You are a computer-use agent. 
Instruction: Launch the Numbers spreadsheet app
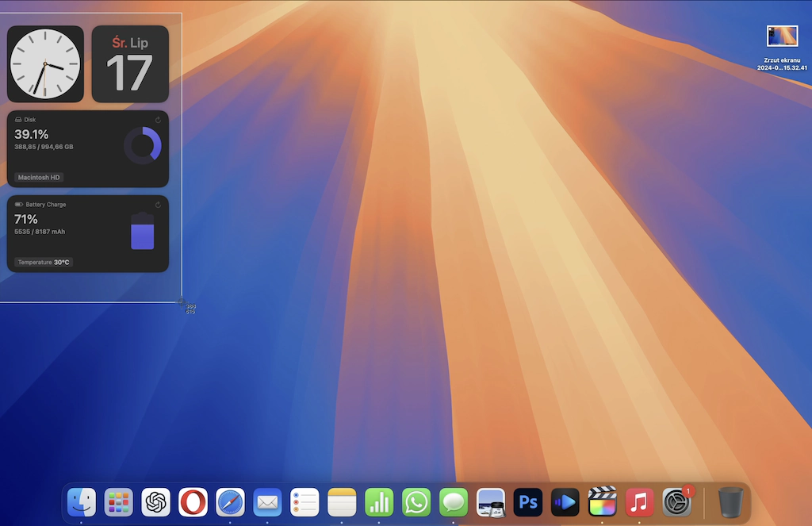pos(379,502)
